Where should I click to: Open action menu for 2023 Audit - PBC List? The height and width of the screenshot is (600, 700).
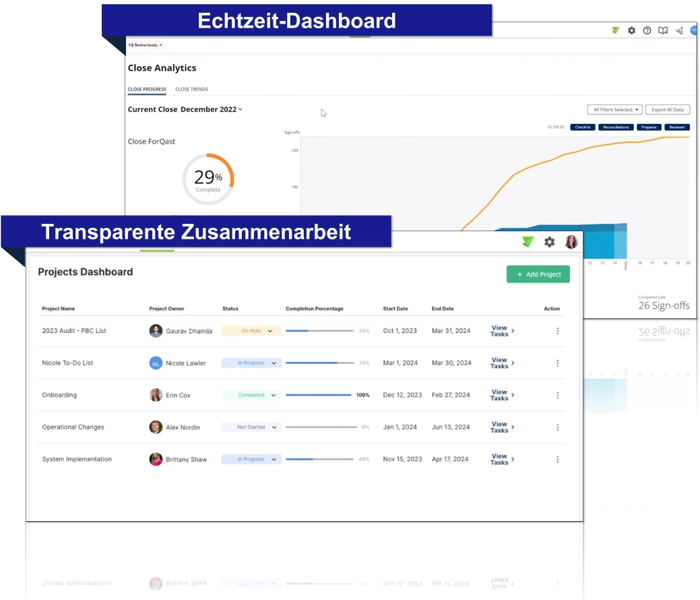(x=557, y=331)
